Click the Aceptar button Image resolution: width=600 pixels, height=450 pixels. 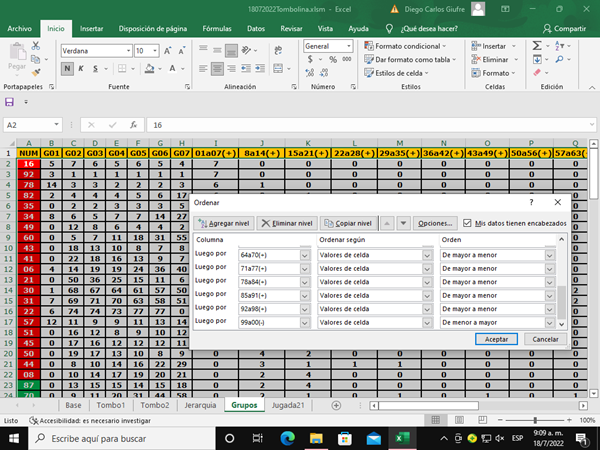(x=497, y=339)
